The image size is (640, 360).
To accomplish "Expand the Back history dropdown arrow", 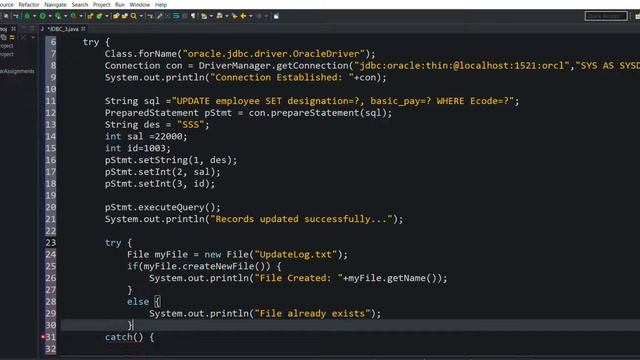I will click(x=251, y=16).
